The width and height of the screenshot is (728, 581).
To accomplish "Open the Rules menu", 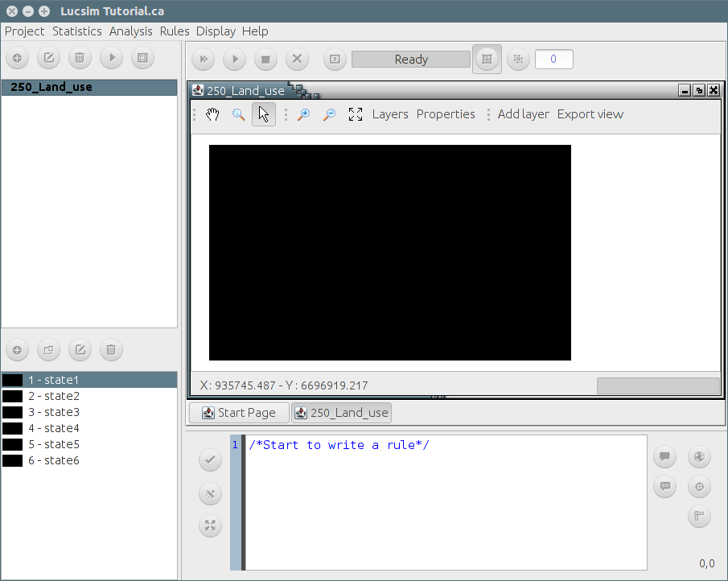I will pyautogui.click(x=175, y=31).
